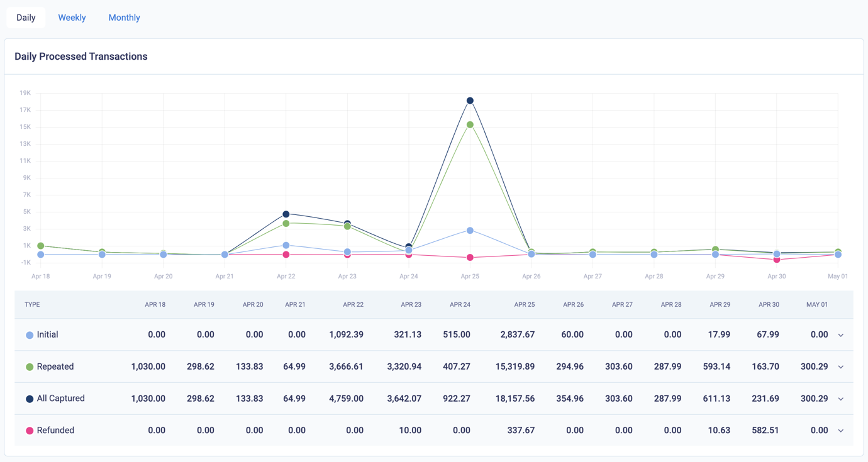This screenshot has width=868, height=462.
Task: Click the May 01 chart axis label
Action: point(838,276)
